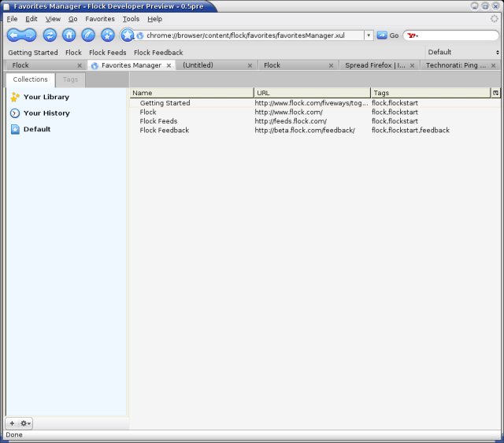The height and width of the screenshot is (443, 504).
Task: Click the star-this-page favorites icon
Action: (x=108, y=35)
